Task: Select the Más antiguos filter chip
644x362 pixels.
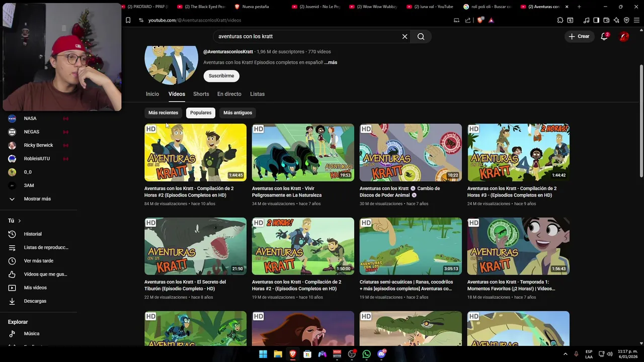Action: pyautogui.click(x=237, y=113)
